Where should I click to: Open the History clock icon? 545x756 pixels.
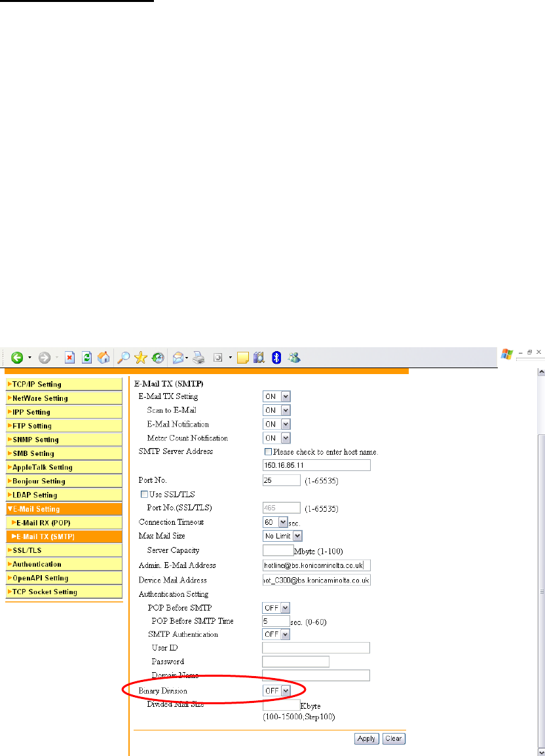click(158, 357)
